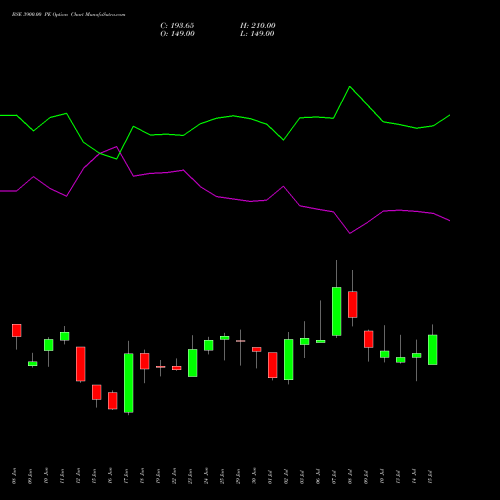Screen dimensions: 500x500
Task: Click the chart title text at top-left
Action: pos(69,15)
